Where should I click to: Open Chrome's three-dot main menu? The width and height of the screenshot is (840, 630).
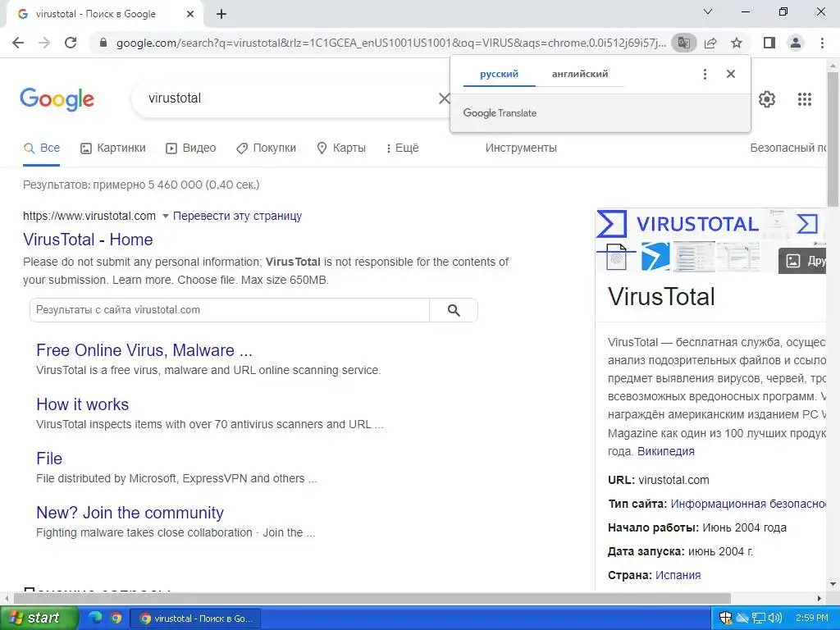822,43
